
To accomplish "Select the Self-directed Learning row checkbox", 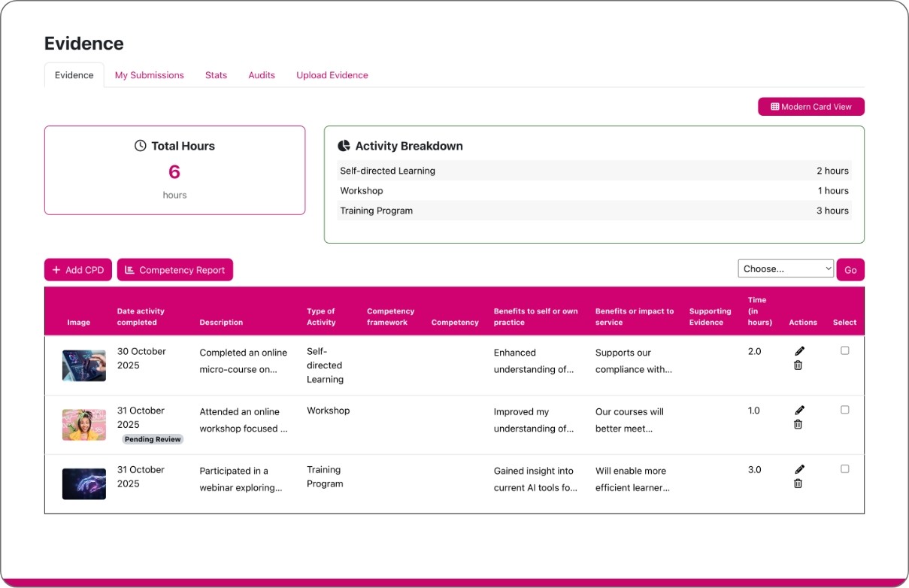I will coord(844,350).
